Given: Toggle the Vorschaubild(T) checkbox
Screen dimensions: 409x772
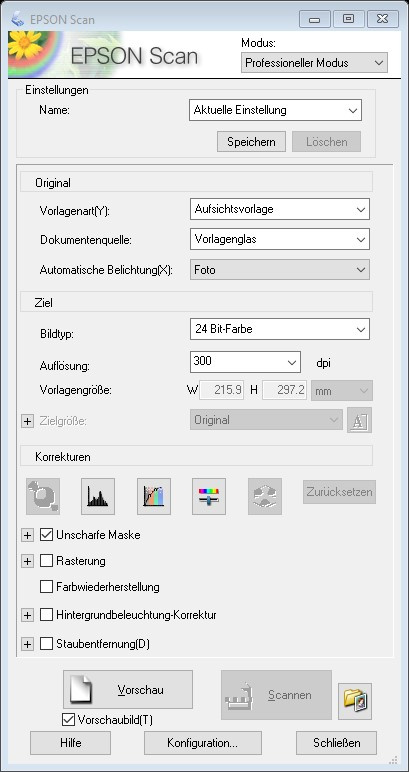Looking at the screenshot, I should [x=68, y=720].
